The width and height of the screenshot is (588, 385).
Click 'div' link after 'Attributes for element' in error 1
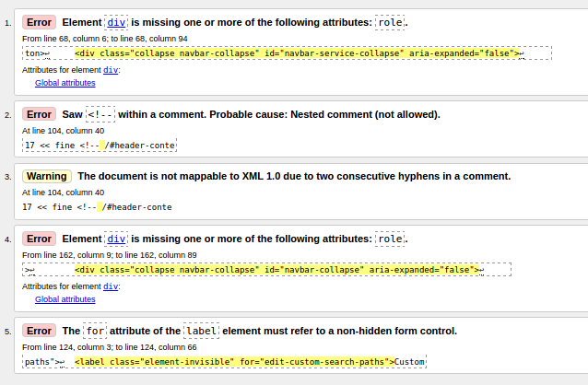tap(110, 70)
